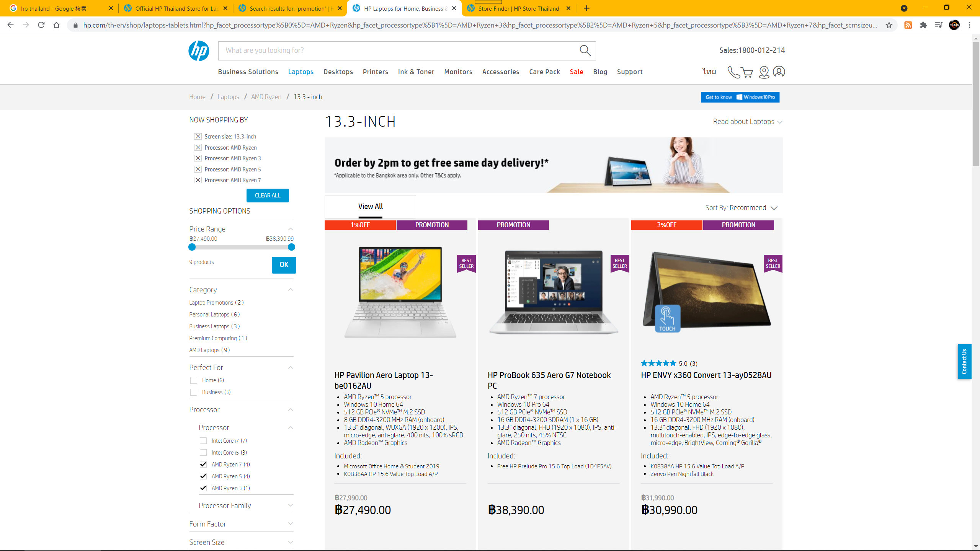Open the Printers menu
This screenshot has height=551, width=980.
[376, 72]
